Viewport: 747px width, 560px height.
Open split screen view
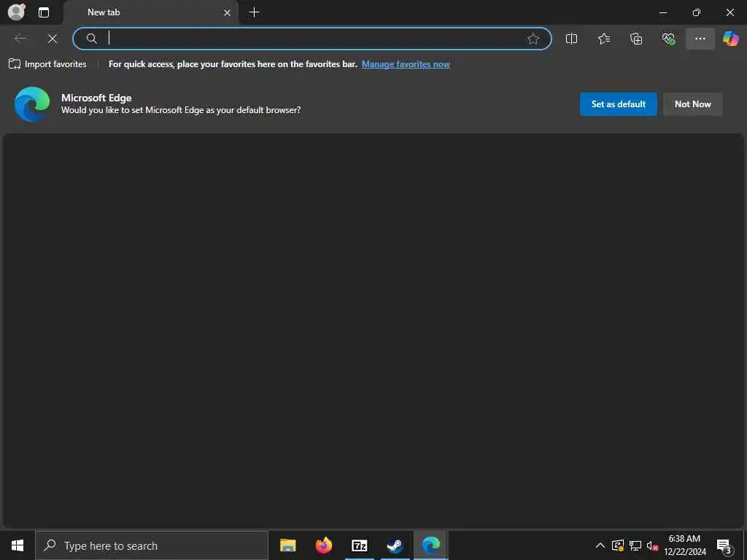571,39
